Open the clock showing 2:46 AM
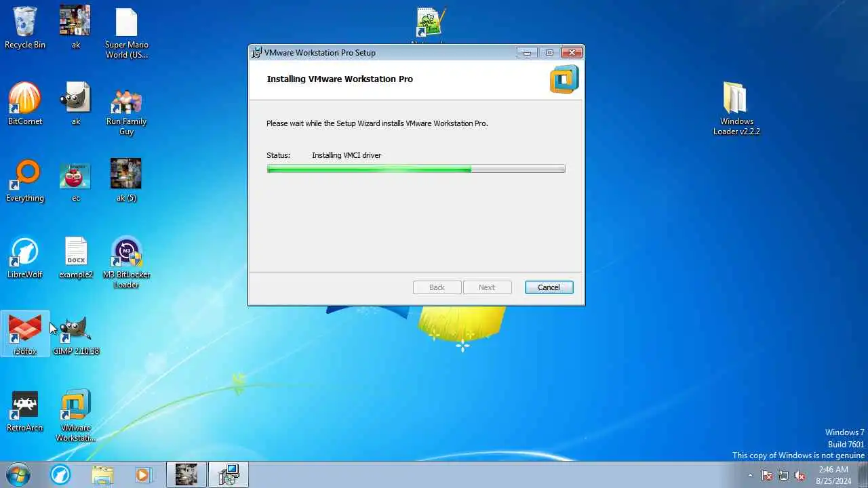This screenshot has height=488, width=868. point(833,474)
